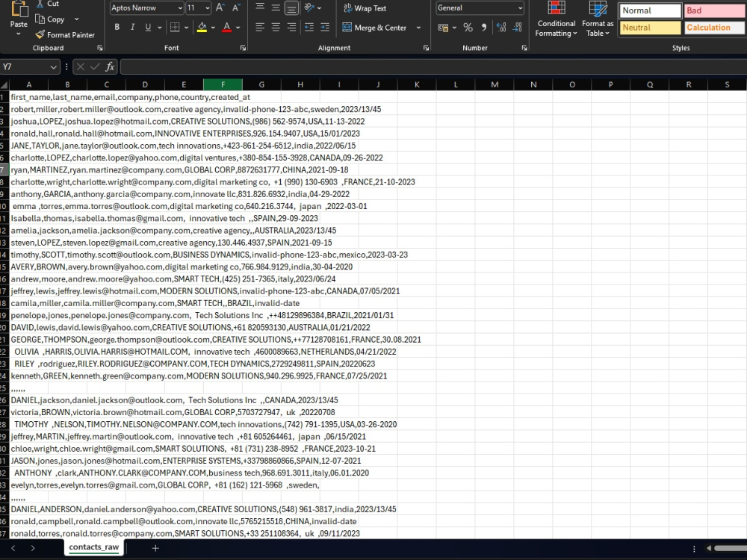This screenshot has height=560, width=747.
Task: Select Middle Align icon
Action: click(276, 7)
